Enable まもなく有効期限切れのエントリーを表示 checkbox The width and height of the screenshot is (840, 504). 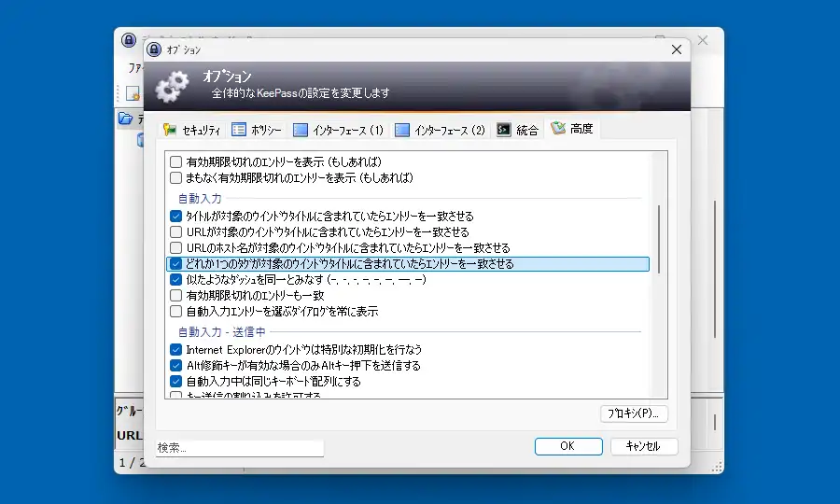175,178
